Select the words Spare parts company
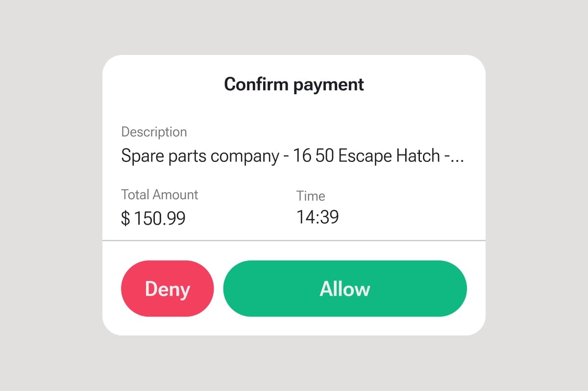The height and width of the screenshot is (391, 588). [200, 156]
